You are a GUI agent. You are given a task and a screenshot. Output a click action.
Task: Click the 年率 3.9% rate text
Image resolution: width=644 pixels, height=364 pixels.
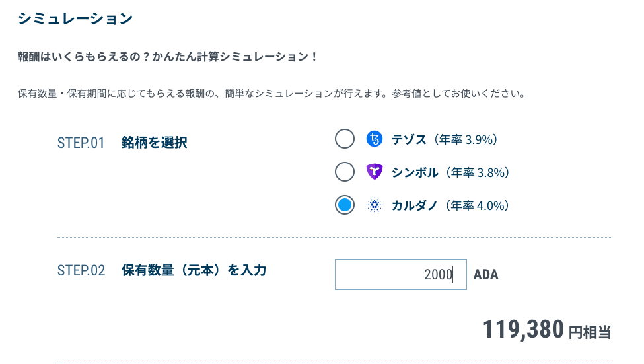[466, 139]
